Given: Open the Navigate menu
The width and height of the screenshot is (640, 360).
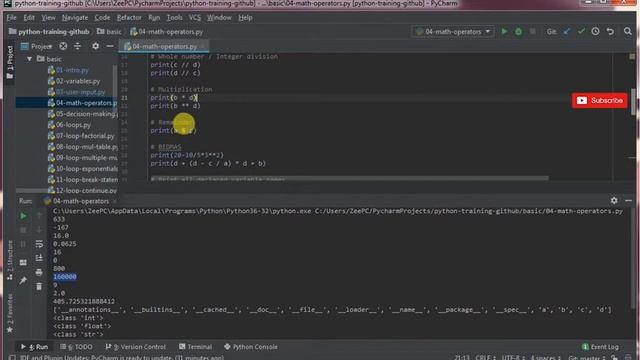Looking at the screenshot, I should tap(75, 18).
